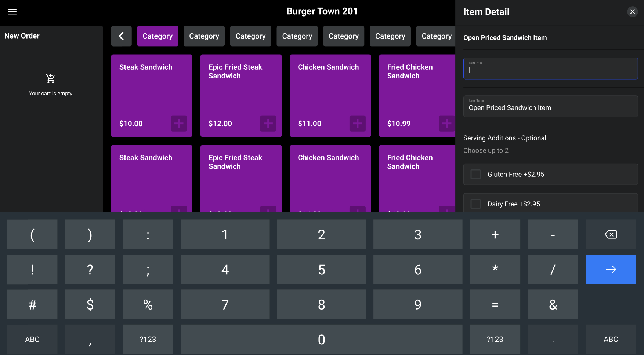Tap plus icon on $10.99 Fried Chicken Sandwich
The height and width of the screenshot is (355, 644).
tap(446, 124)
